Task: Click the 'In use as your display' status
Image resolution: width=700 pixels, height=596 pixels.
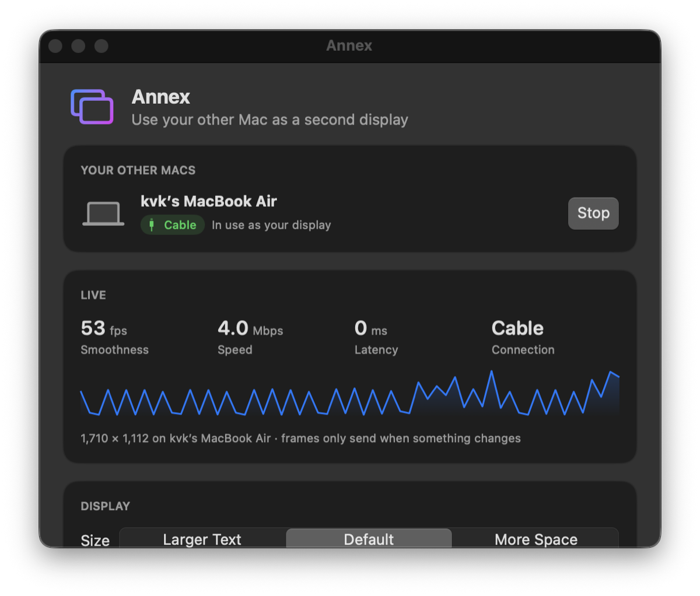Action: (271, 225)
